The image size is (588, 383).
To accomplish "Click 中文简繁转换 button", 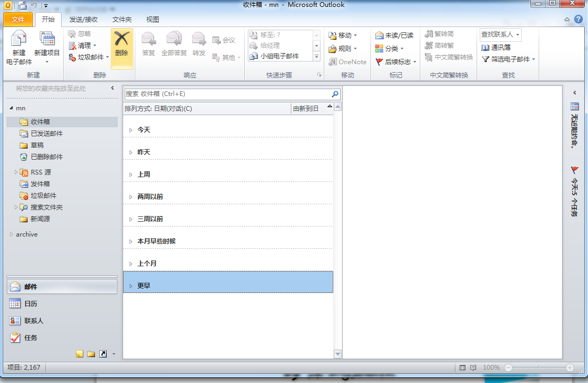I will tap(449, 57).
